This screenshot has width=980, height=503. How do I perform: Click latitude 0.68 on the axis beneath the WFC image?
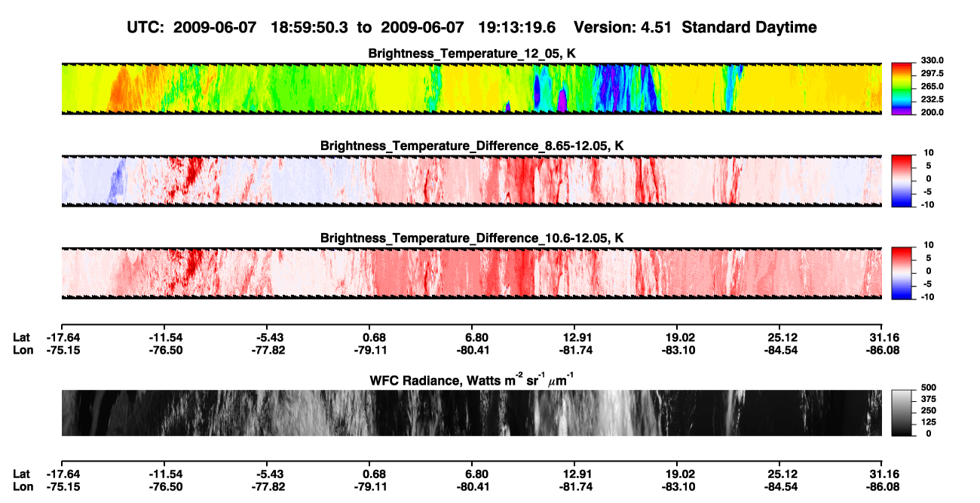point(374,474)
